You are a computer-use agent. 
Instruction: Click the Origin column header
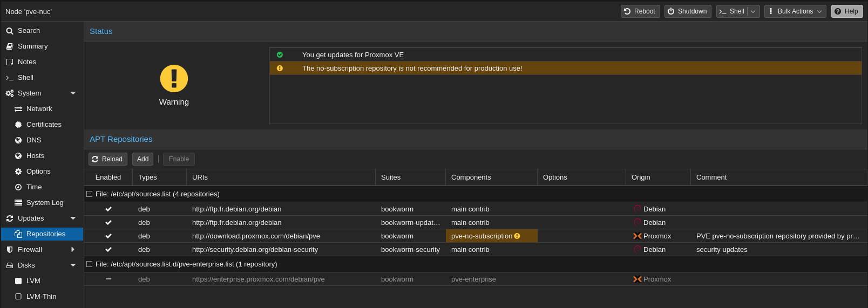pyautogui.click(x=658, y=177)
